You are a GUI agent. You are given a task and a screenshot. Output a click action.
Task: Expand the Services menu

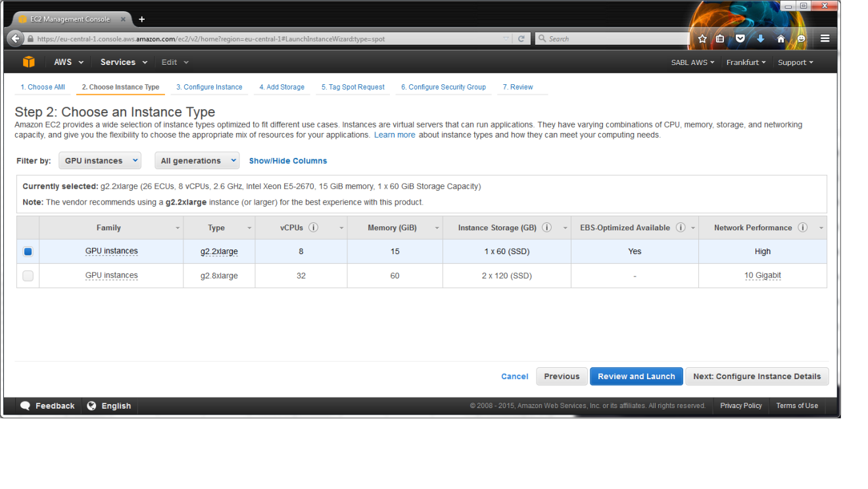124,62
